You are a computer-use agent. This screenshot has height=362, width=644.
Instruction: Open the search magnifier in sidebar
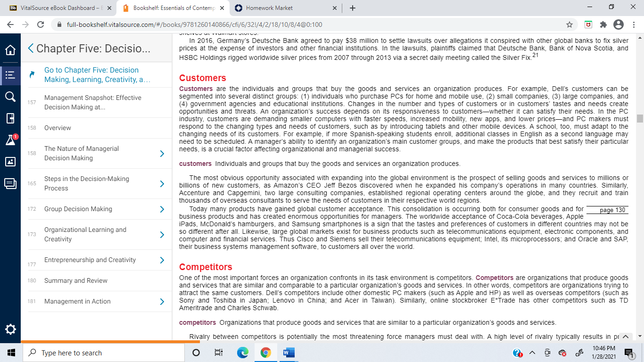(10, 97)
